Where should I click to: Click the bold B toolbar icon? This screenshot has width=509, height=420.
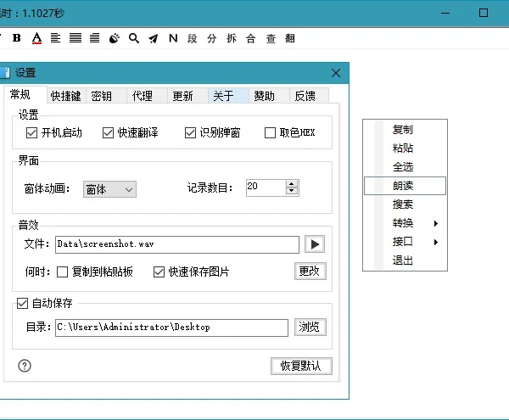pyautogui.click(x=17, y=38)
